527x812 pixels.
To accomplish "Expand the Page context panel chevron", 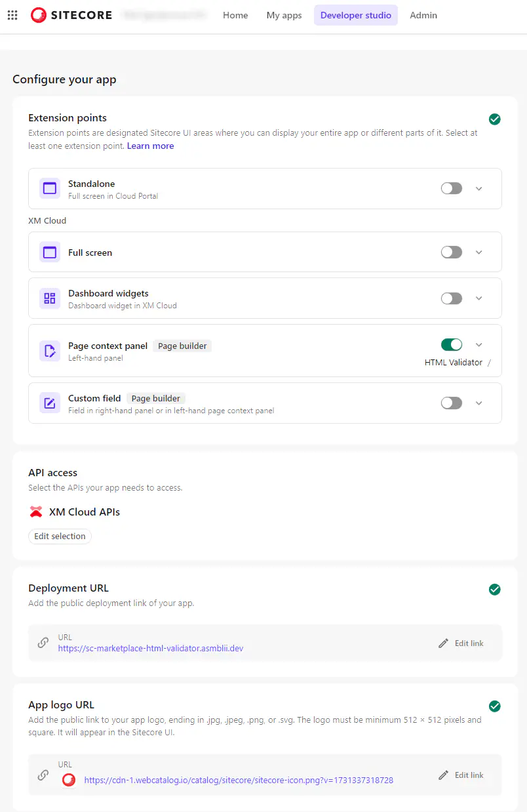I will point(478,345).
